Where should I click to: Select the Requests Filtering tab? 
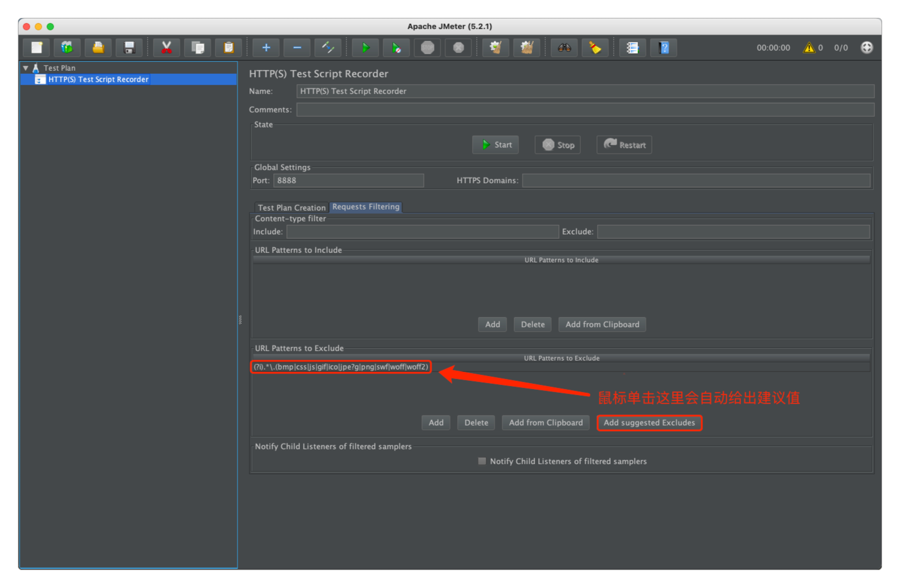[x=365, y=207]
